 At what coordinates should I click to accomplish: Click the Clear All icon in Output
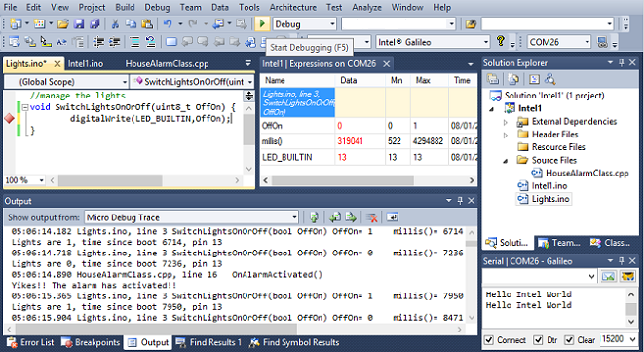(x=372, y=217)
